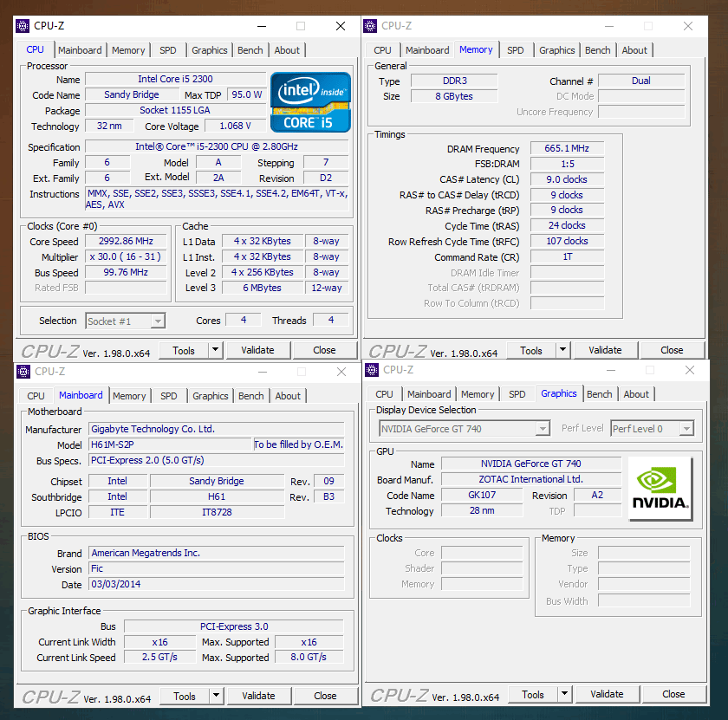Open the Graphics tab in the window showing CPU details
Viewport: 728px width, 720px height.
coord(210,50)
